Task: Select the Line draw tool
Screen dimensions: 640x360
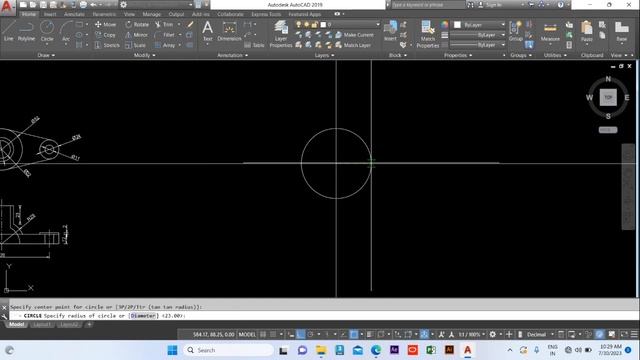Action: 9,31
